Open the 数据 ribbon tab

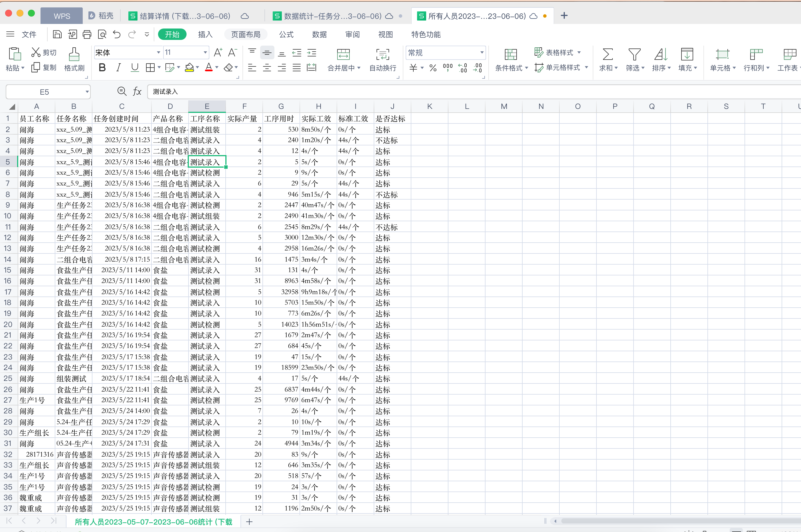pos(319,34)
